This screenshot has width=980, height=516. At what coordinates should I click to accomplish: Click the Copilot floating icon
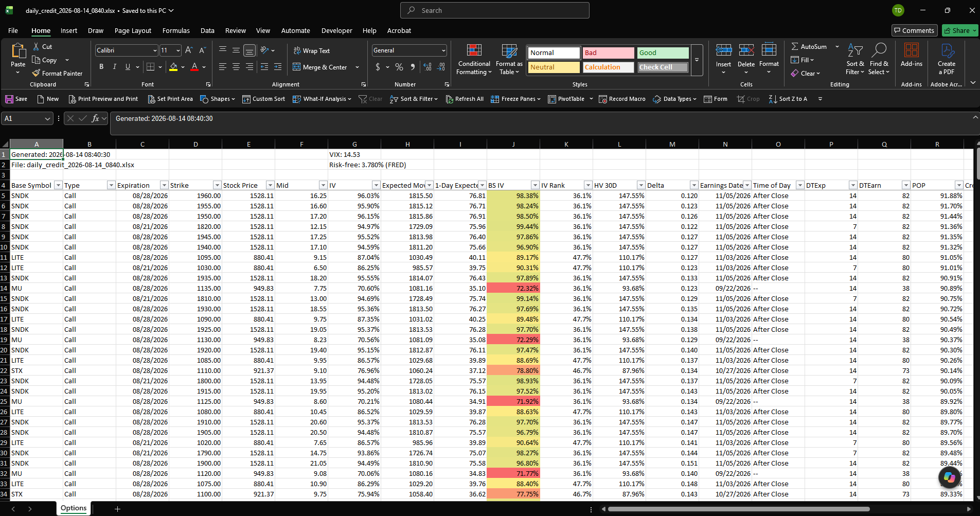click(950, 477)
